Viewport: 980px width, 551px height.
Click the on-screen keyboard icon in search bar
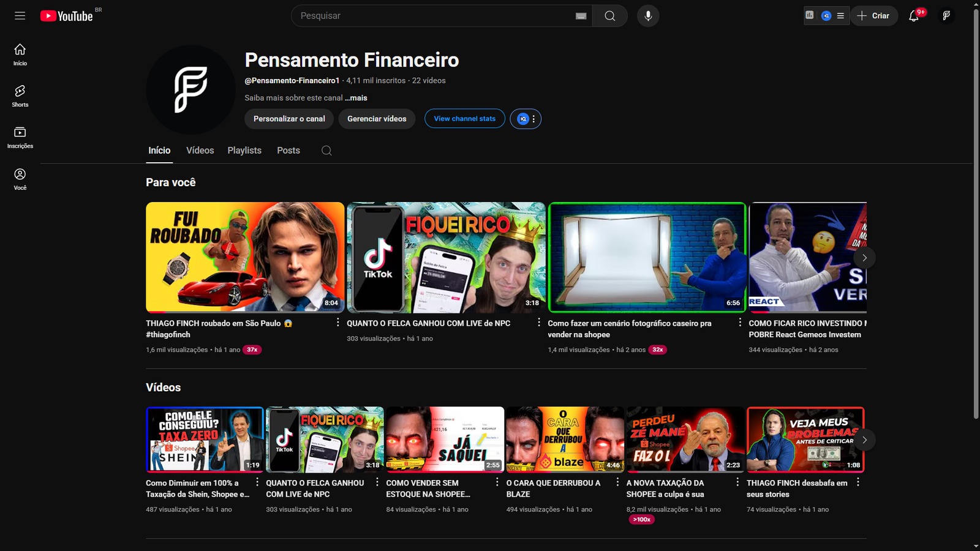pos(581,16)
